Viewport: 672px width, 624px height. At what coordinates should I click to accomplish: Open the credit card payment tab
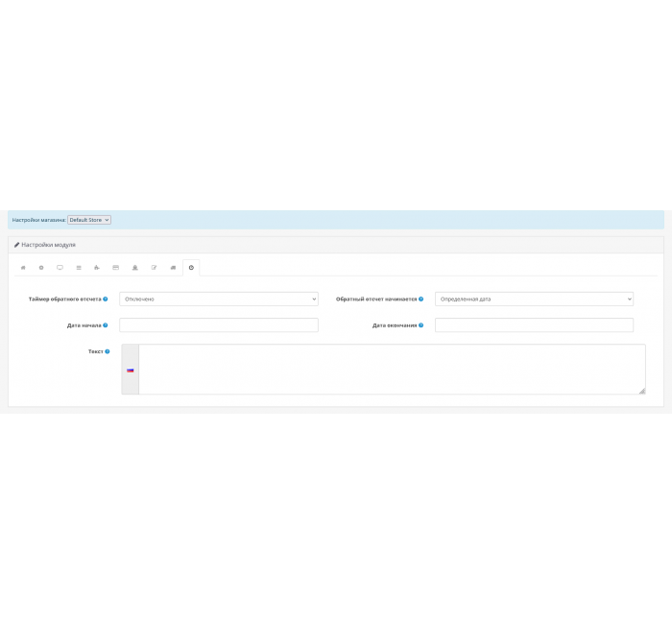pyautogui.click(x=116, y=268)
